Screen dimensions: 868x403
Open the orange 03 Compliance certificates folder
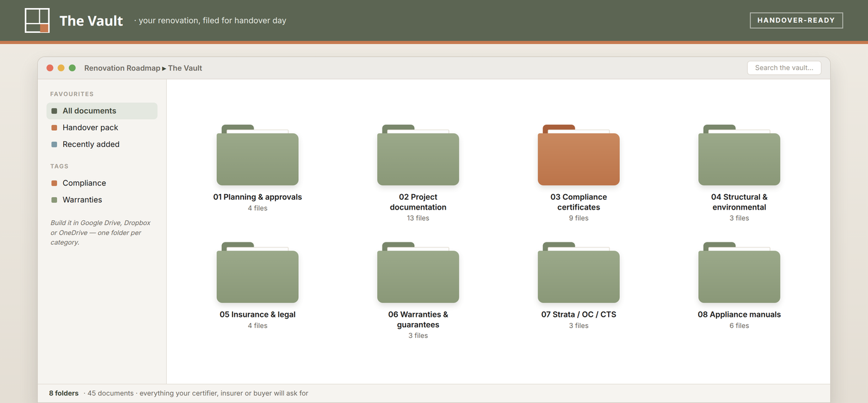pos(578,155)
